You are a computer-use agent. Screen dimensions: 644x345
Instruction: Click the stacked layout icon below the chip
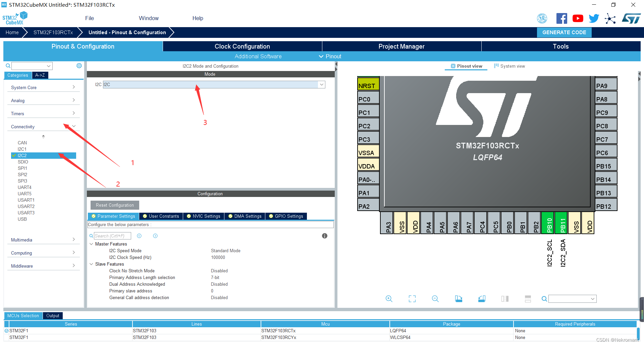point(528,299)
